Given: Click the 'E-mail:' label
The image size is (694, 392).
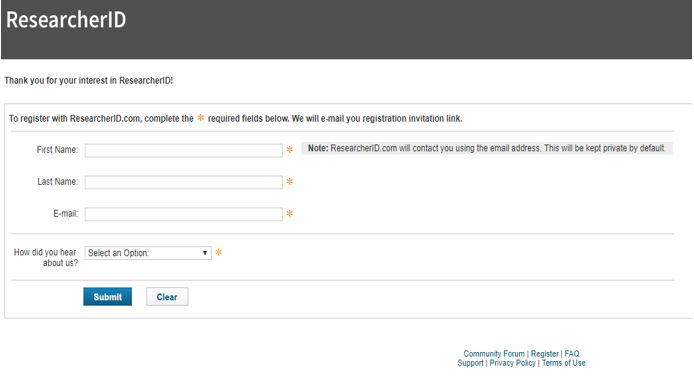Looking at the screenshot, I should click(66, 214).
